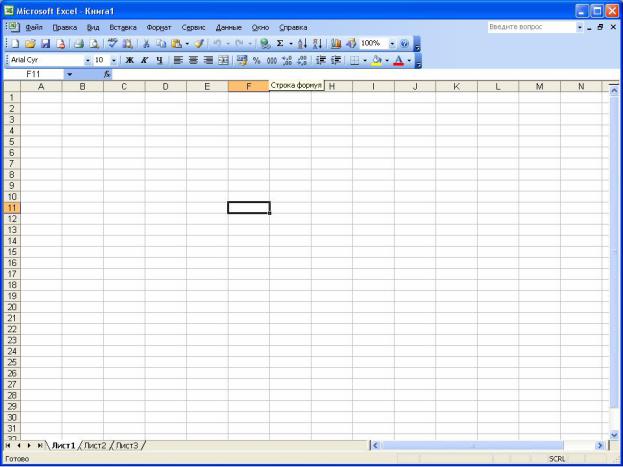Expand the Name Box dropdown arrow
623x467 pixels.
[70, 74]
